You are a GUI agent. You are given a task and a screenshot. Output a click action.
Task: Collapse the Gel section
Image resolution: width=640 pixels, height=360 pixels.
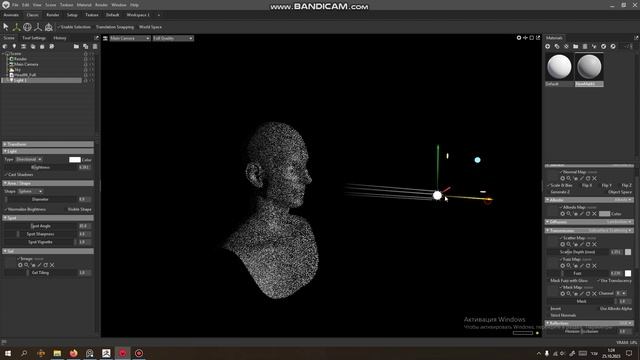point(48,251)
